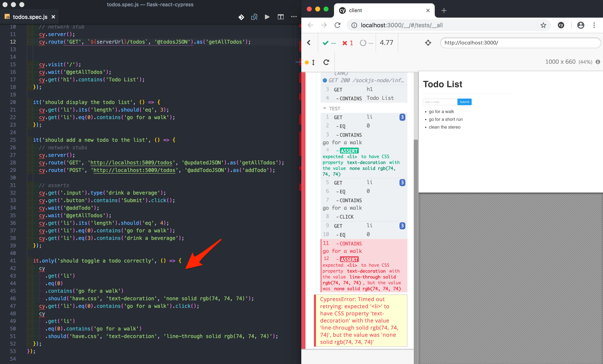Toggle auto-scrolling with the yellow dot icon
The image size is (603, 364).
pyautogui.click(x=307, y=62)
